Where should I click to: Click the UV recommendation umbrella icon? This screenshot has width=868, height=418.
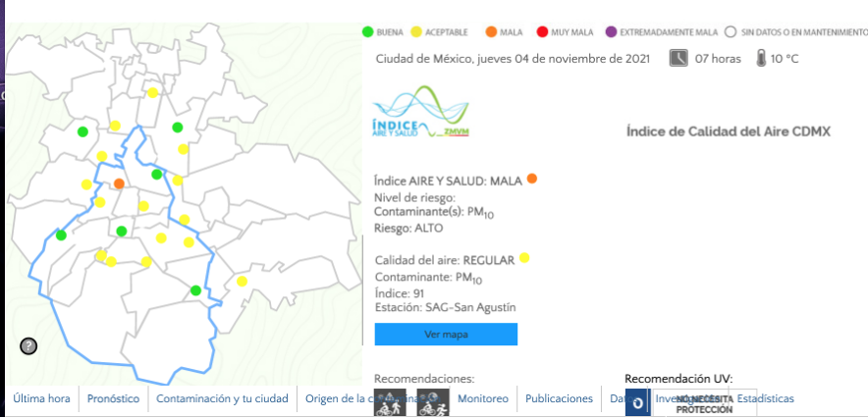tap(637, 402)
